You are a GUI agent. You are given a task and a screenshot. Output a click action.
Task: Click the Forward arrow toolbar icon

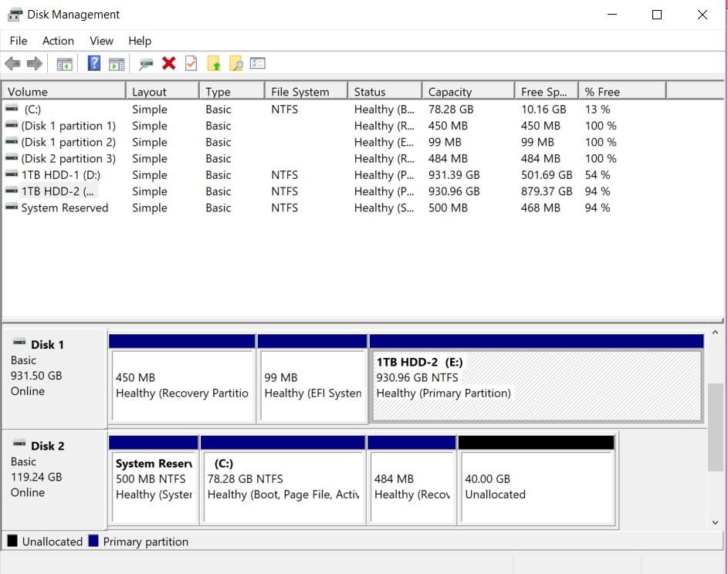[x=35, y=63]
